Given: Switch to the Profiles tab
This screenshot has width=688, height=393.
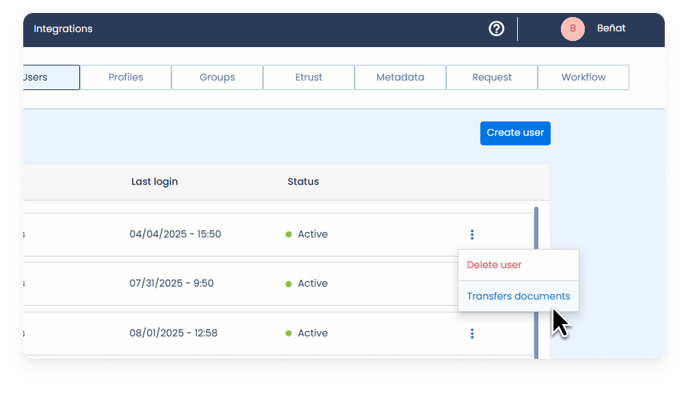Looking at the screenshot, I should pos(125,78).
